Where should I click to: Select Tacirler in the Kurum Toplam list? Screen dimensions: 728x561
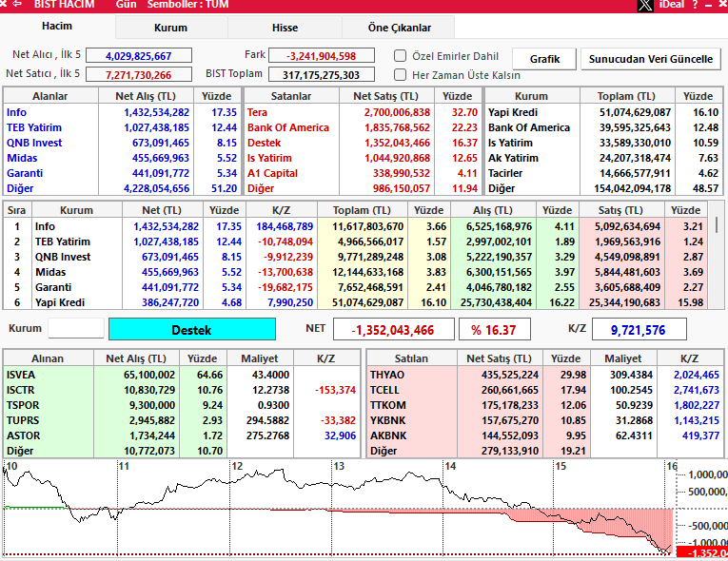[505, 173]
